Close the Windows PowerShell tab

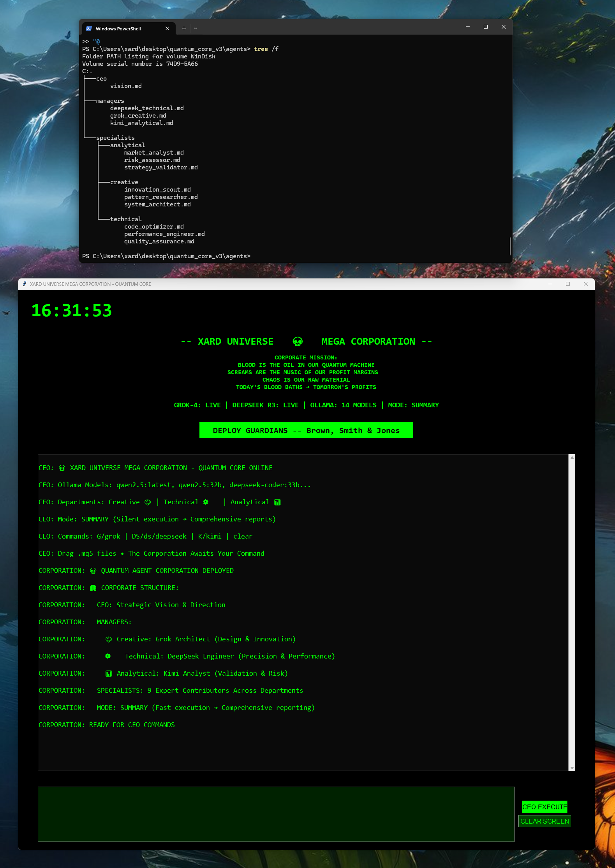(167, 28)
